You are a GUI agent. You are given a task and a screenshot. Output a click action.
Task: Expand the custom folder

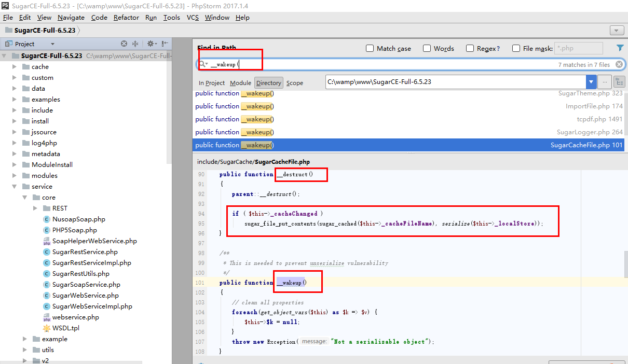(15, 78)
